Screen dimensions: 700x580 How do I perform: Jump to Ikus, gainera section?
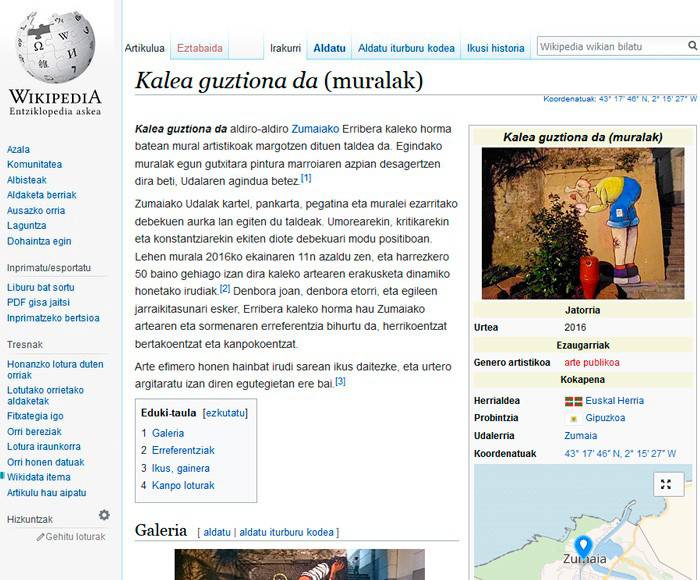pos(181,468)
